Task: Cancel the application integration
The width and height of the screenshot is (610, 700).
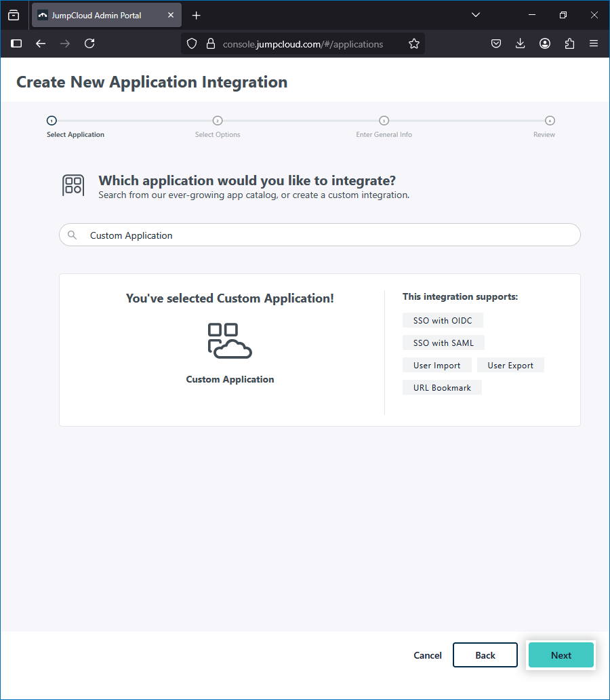Action: (x=428, y=655)
